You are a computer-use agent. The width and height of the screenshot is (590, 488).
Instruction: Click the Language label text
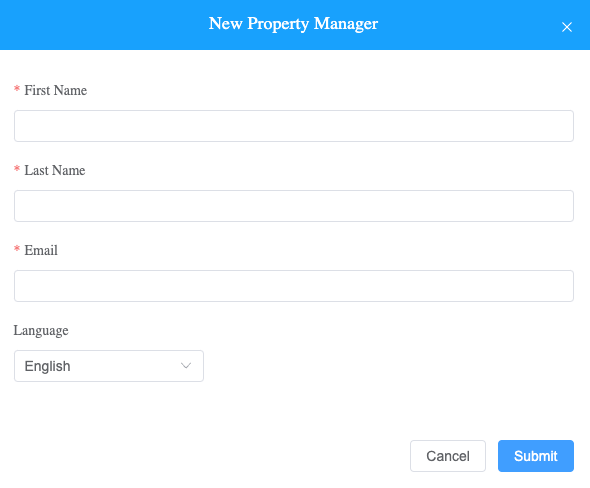pyautogui.click(x=41, y=331)
